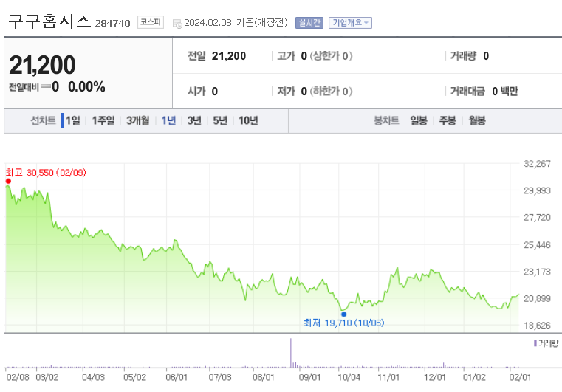Click the 02/01 date axis label
The height and width of the screenshot is (392, 562).
520,377
